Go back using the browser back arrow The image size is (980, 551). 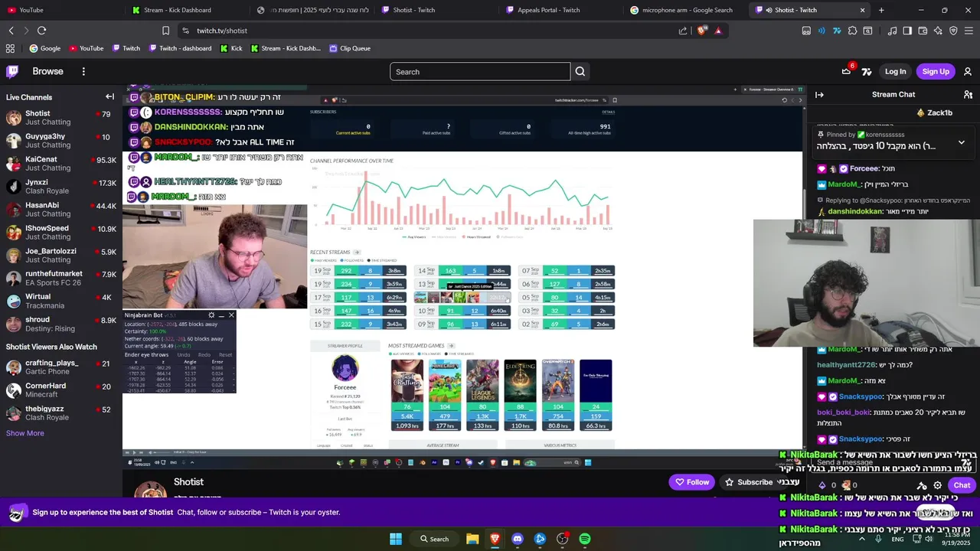tap(11, 31)
